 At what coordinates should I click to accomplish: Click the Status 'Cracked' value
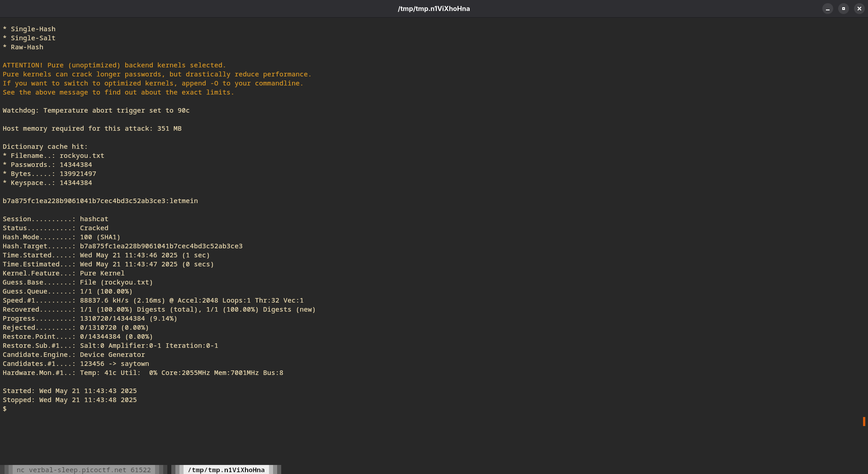click(94, 228)
